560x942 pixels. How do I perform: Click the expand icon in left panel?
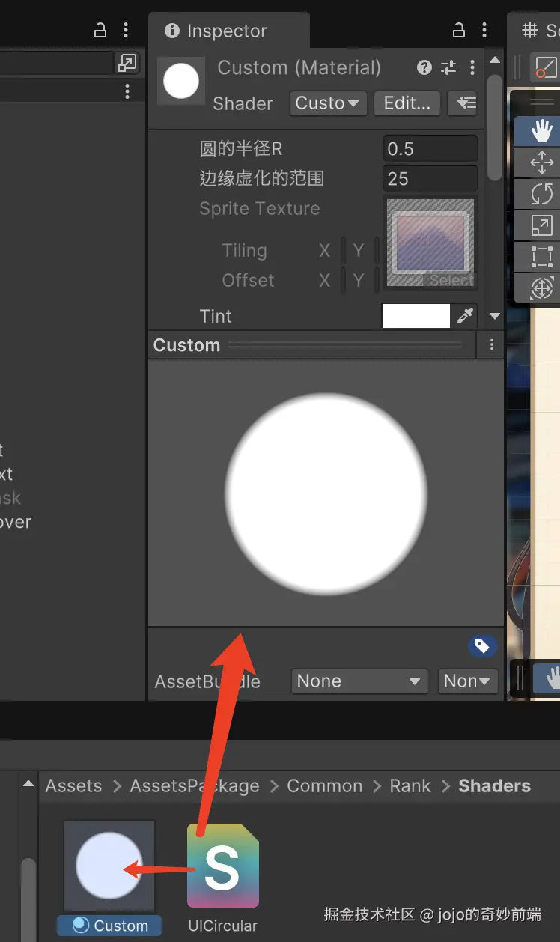(127, 63)
